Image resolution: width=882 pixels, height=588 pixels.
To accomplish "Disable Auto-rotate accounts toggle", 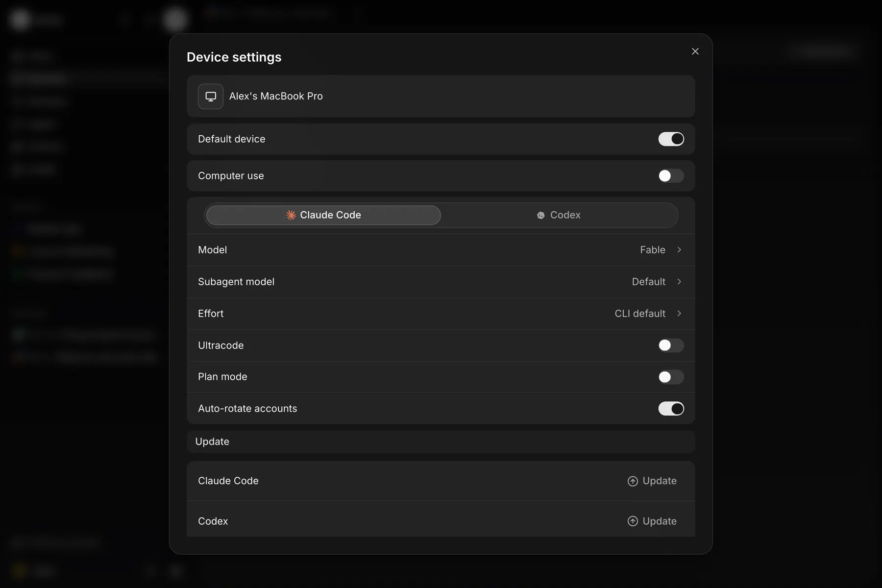I will 671,409.
